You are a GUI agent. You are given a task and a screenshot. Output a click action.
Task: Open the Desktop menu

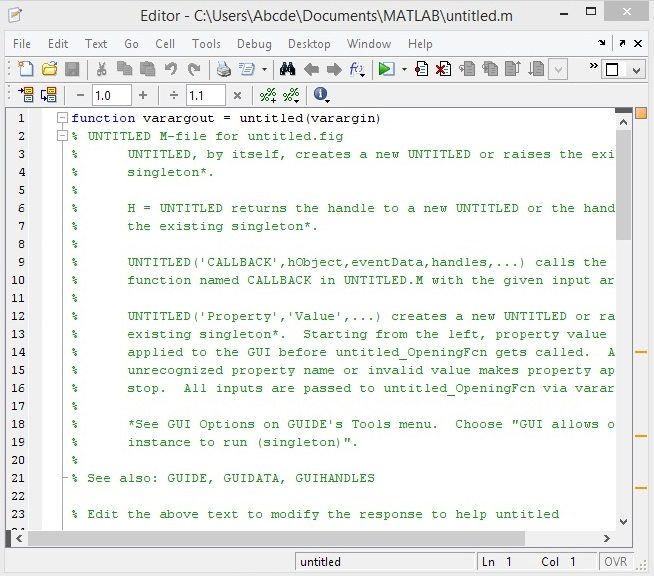pos(309,44)
